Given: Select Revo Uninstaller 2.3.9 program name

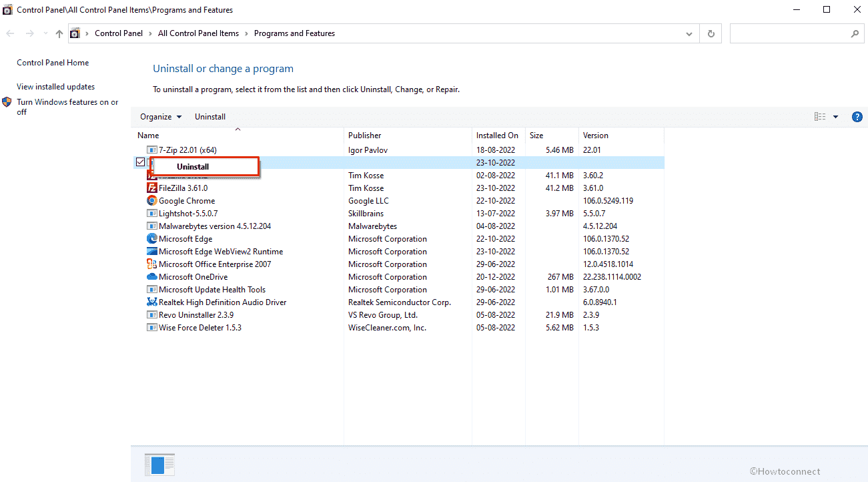Looking at the screenshot, I should pos(196,315).
